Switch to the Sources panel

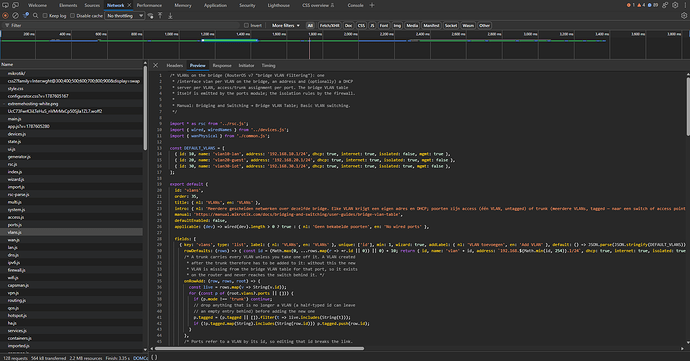pyautogui.click(x=92, y=5)
